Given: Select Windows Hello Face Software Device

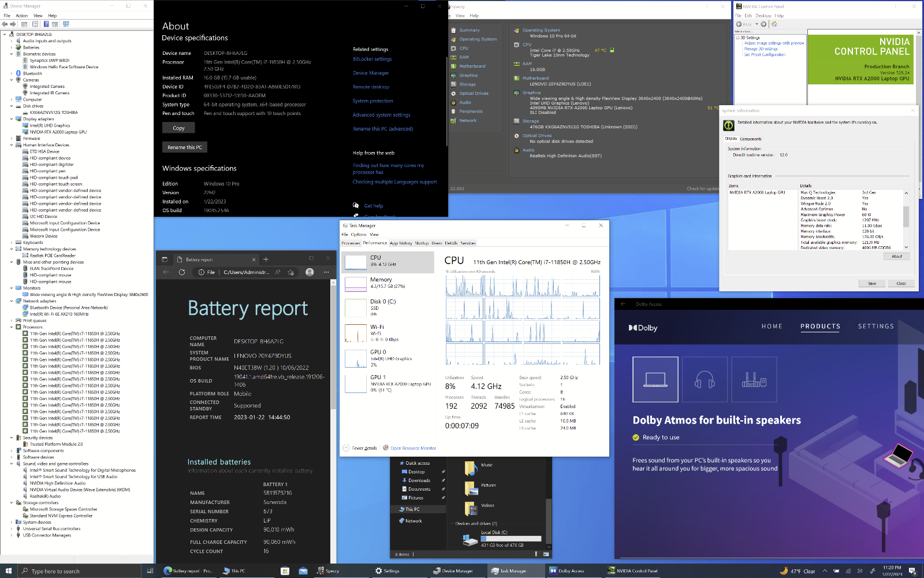Looking at the screenshot, I should [64, 67].
